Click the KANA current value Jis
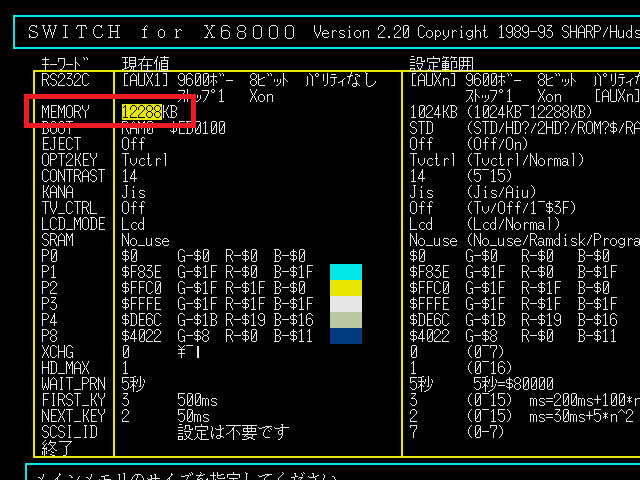640x480 pixels. click(133, 192)
